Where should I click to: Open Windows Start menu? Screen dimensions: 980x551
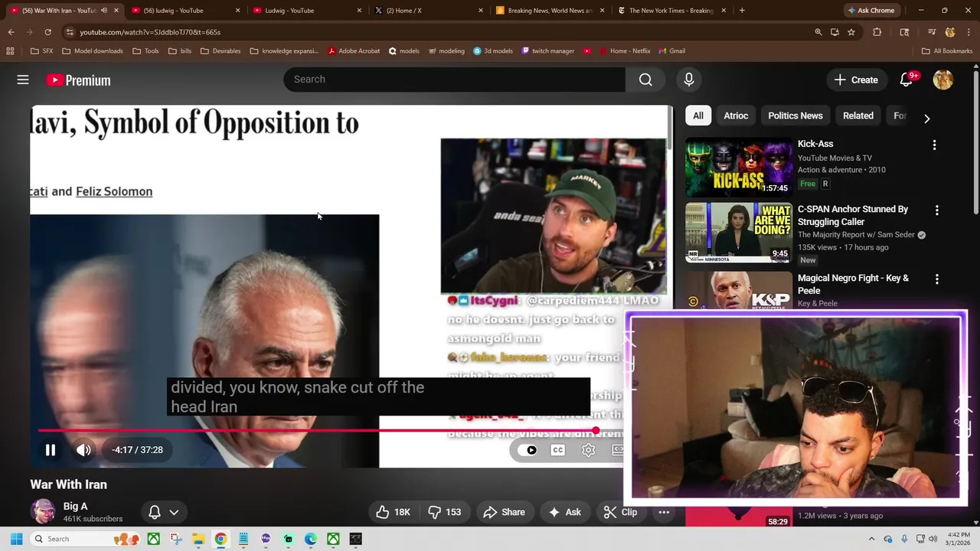pyautogui.click(x=16, y=539)
